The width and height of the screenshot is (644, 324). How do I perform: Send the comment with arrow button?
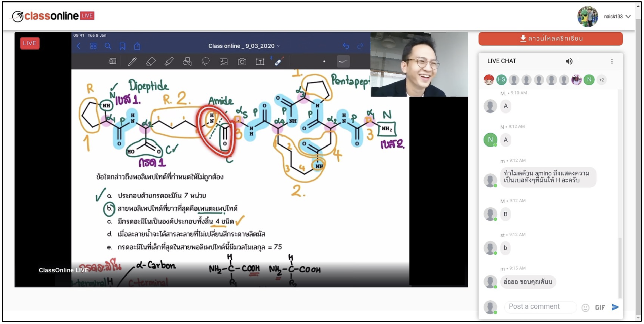[615, 307]
